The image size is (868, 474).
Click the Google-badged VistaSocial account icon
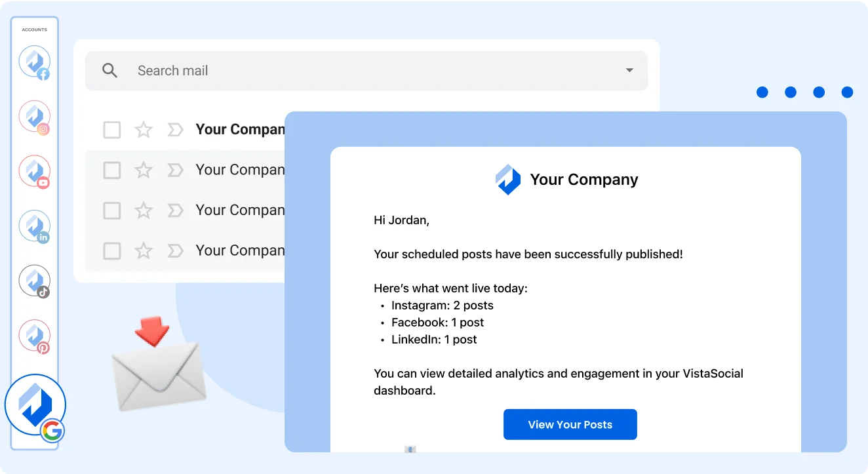[x=35, y=404]
